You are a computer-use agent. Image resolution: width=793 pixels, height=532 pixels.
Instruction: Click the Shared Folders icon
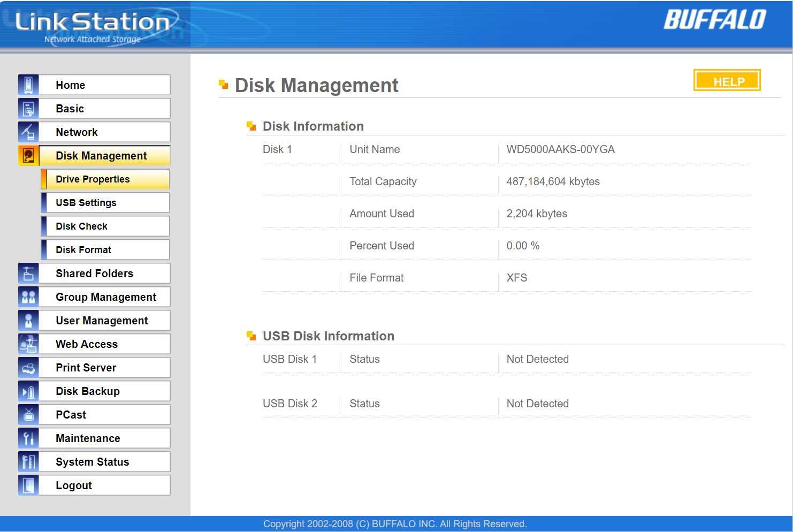click(28, 273)
